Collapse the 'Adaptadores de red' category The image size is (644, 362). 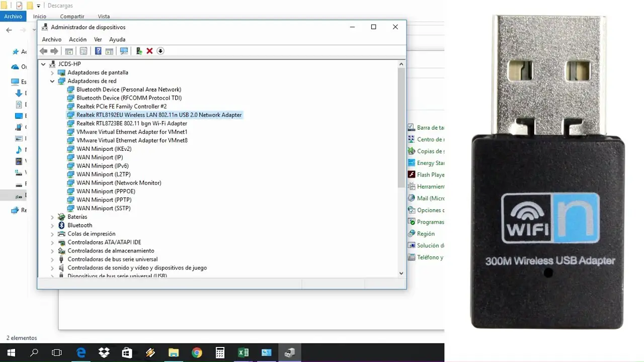click(x=52, y=81)
